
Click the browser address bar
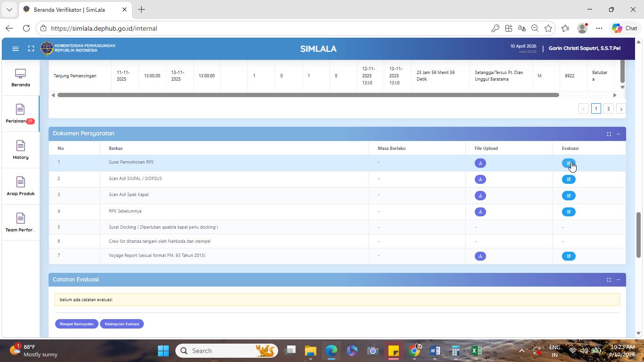264,28
